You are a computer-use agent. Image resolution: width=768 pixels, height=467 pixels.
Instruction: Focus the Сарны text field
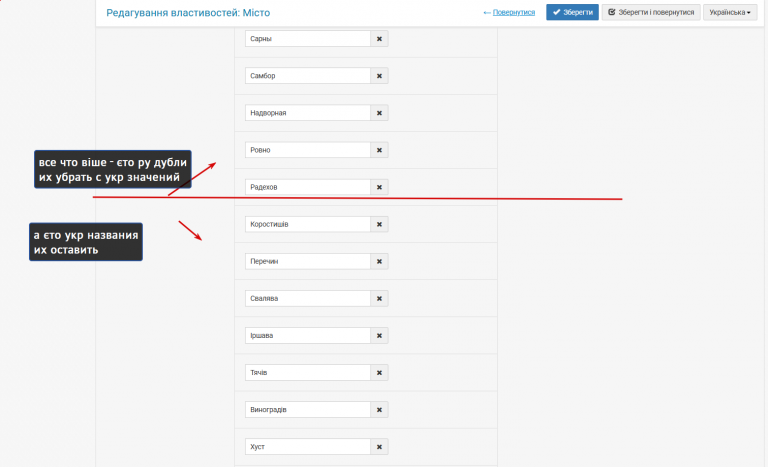pos(308,39)
